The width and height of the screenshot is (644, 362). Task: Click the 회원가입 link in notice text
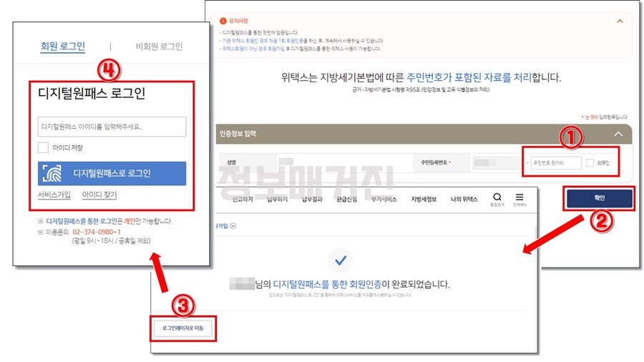277,49
